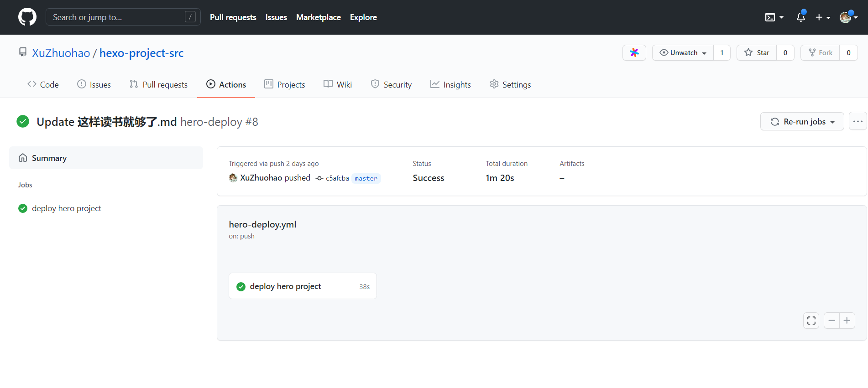The height and width of the screenshot is (388, 868).
Task: Click the Total duration 1m 20s value
Action: 500,178
